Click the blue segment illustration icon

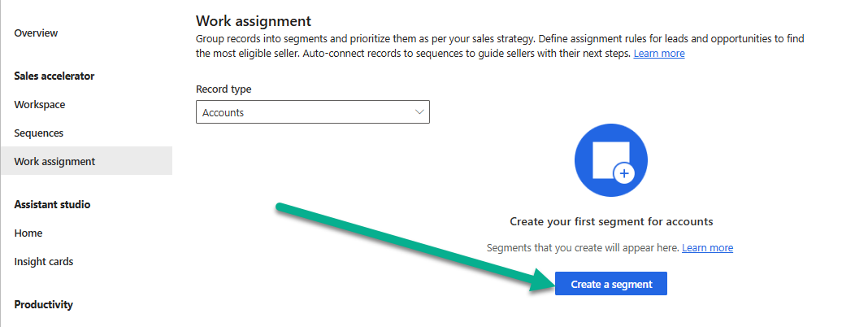[610, 161]
